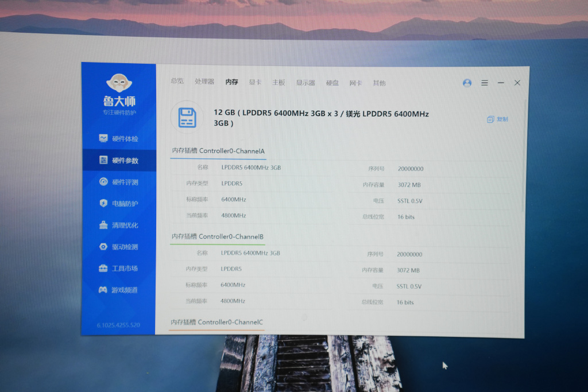Click ChannelA rated frequency 6400MHz

234,199
